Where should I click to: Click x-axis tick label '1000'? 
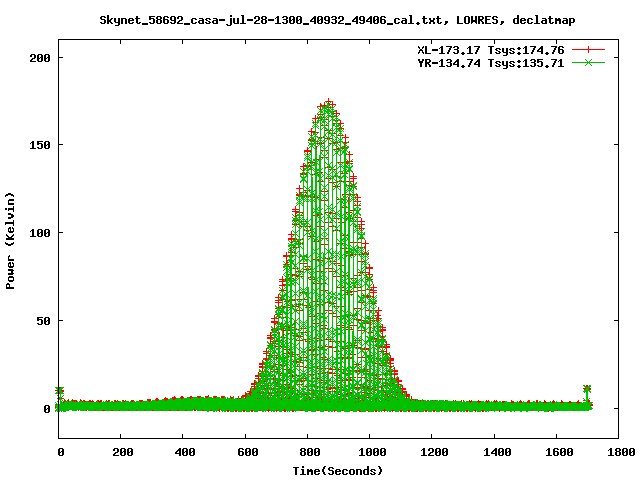tap(372, 452)
